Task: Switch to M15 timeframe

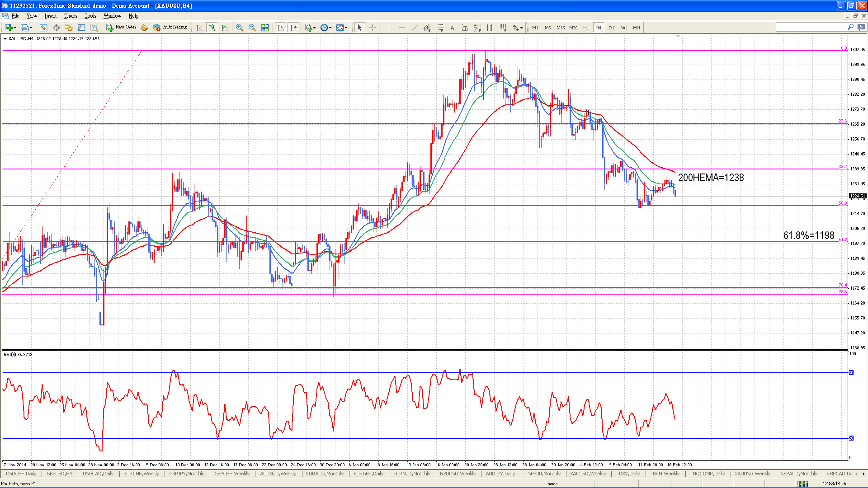Action: coord(561,28)
